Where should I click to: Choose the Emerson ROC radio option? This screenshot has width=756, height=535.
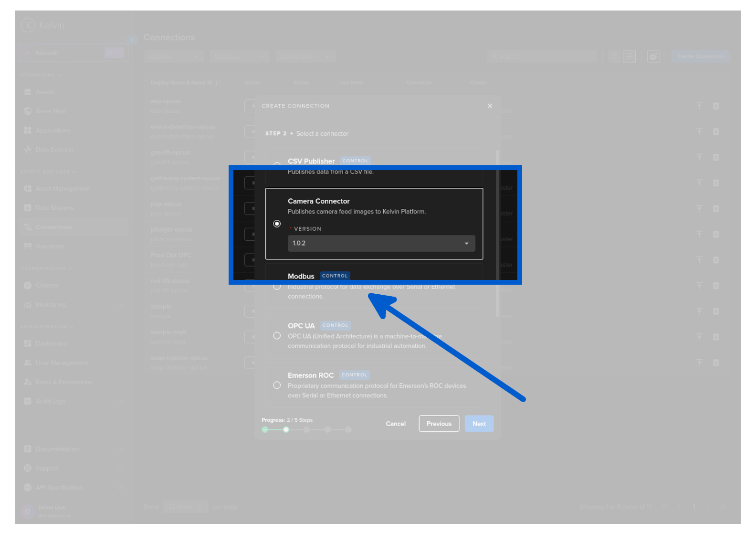pyautogui.click(x=277, y=385)
